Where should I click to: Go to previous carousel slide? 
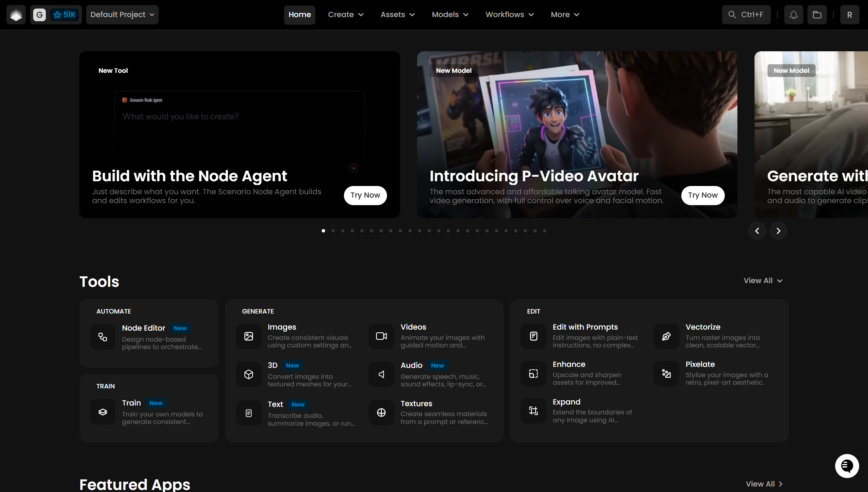(x=757, y=231)
